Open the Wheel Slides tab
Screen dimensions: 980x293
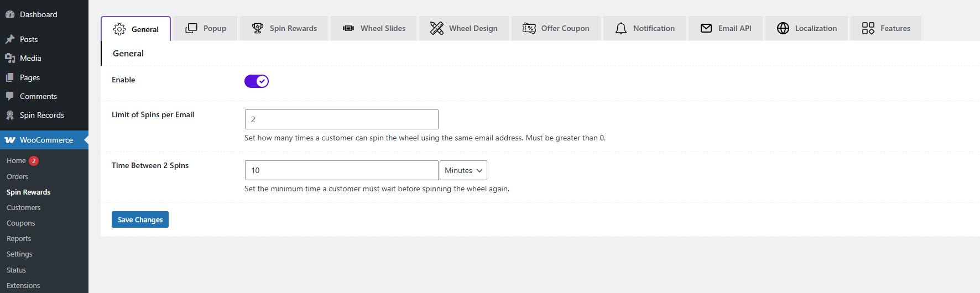pyautogui.click(x=374, y=28)
